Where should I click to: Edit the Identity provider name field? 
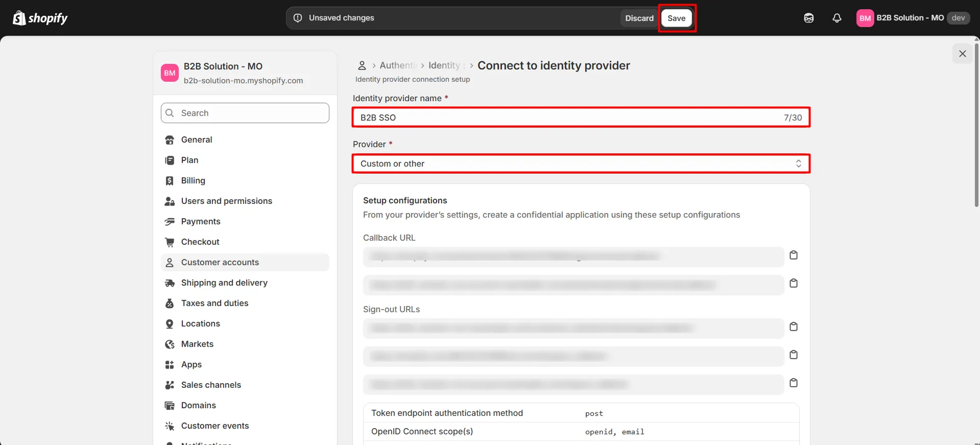pos(581,118)
